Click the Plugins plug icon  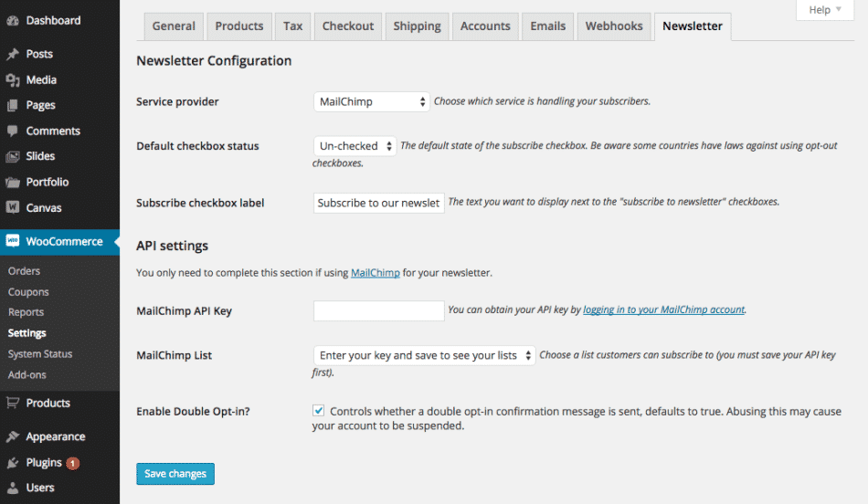click(13, 463)
